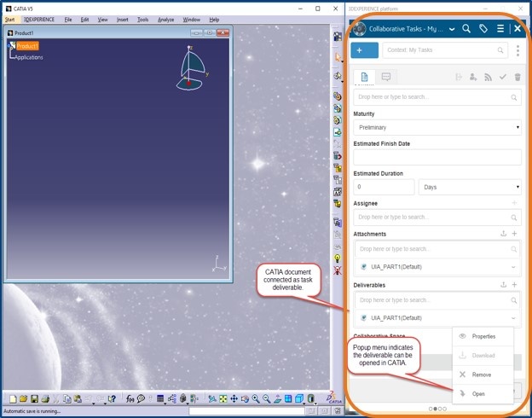Select the Pan tool icon

coord(234,398)
